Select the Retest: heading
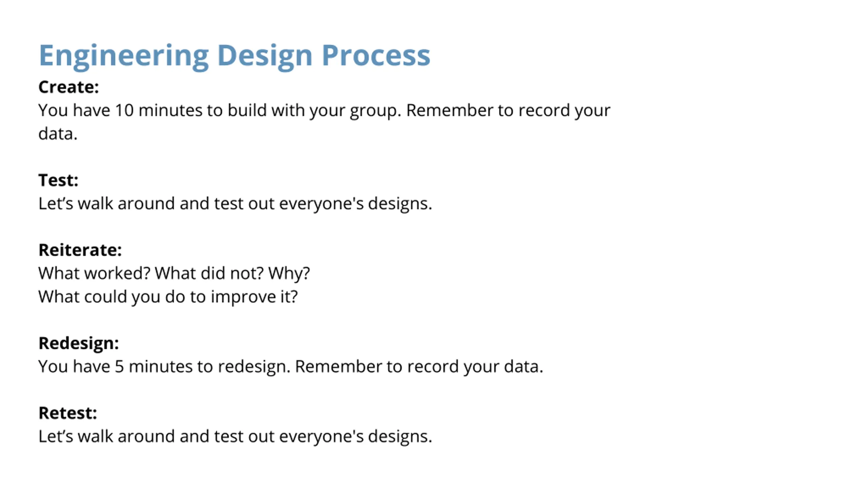868x488 pixels. point(68,413)
